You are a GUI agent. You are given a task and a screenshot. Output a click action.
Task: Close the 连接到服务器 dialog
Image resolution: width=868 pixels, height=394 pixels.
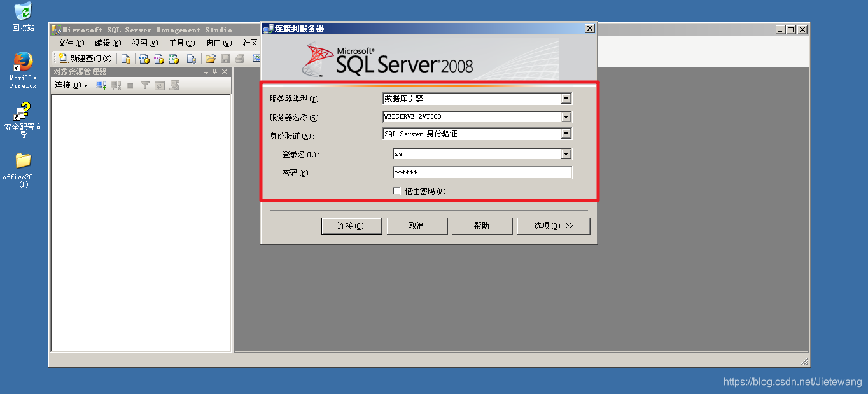coord(590,29)
